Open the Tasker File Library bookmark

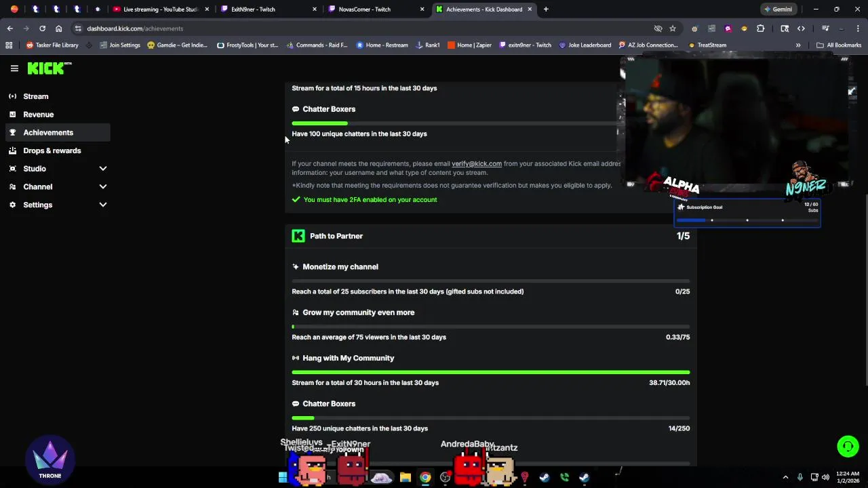pos(52,45)
